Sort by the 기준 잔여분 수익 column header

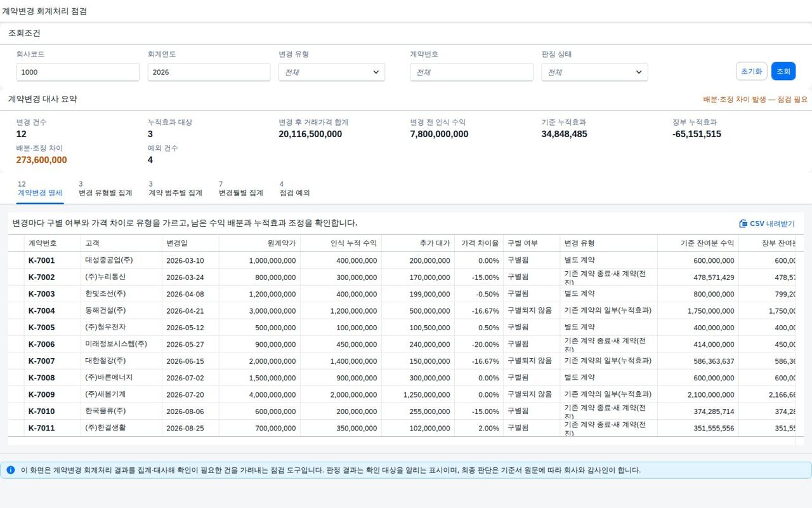tap(698, 243)
